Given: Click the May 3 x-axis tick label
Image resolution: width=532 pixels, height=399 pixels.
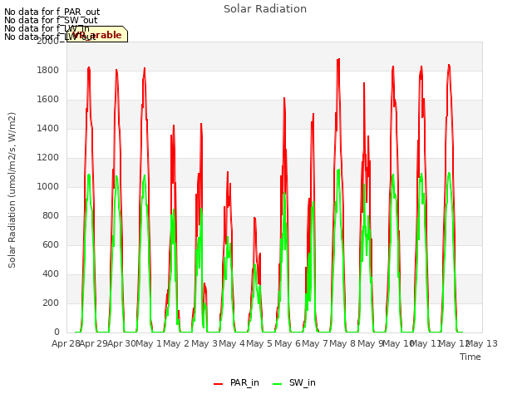Looking at the screenshot, I should click(x=204, y=343).
